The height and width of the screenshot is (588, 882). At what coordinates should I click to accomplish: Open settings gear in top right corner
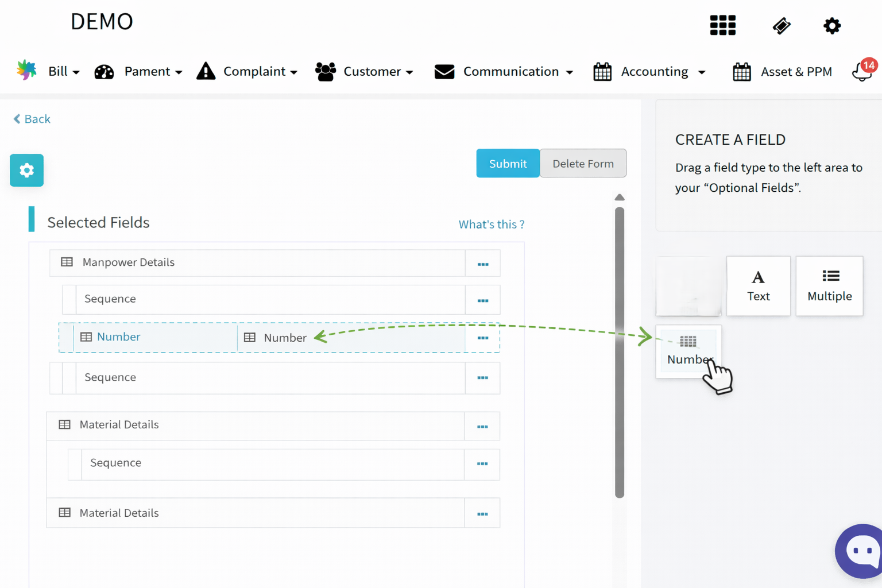[831, 26]
